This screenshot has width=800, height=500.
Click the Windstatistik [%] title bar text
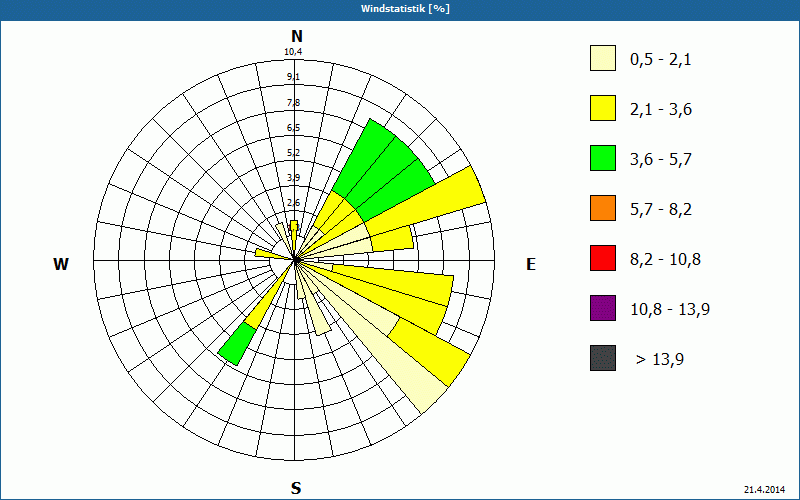pos(405,9)
